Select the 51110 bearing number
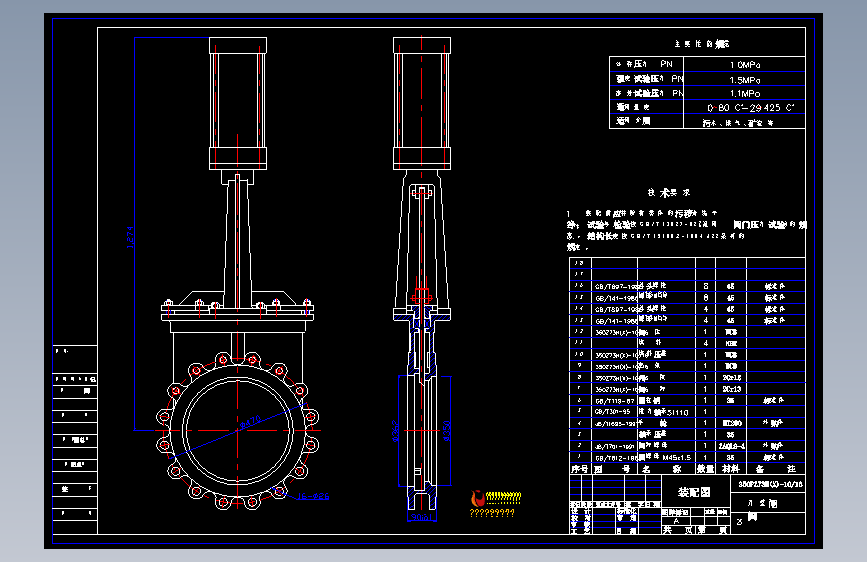This screenshot has height=562, width=867. coord(678,412)
